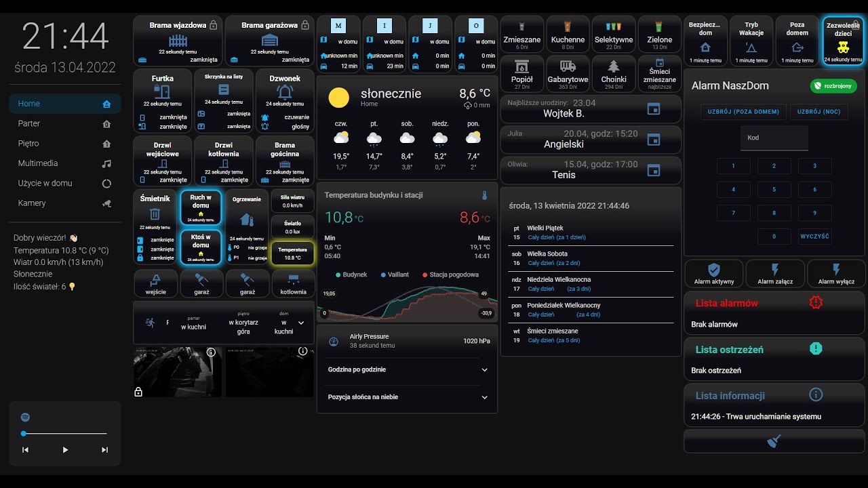Click UZBRÓJ (POZA DOMEM) button
Image resolution: width=868 pixels, height=488 pixels.
tap(744, 112)
